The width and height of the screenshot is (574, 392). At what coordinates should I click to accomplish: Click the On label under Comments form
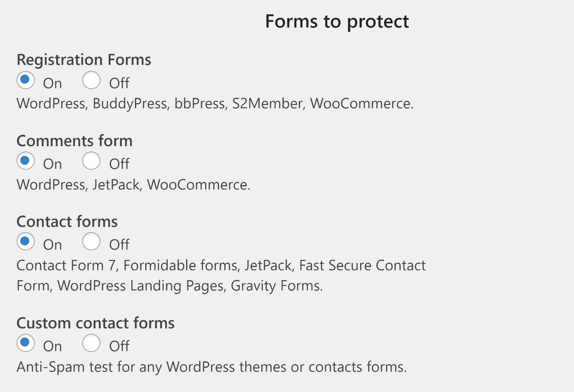(52, 163)
